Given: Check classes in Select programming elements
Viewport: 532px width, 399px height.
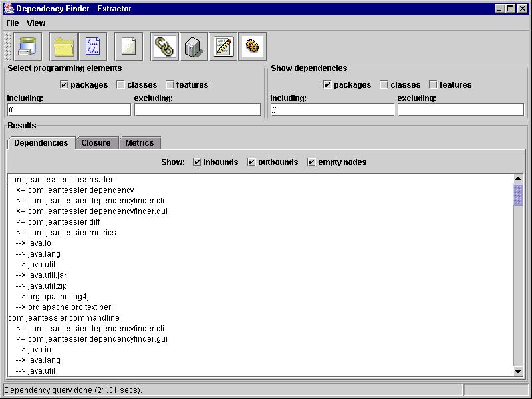Looking at the screenshot, I should 120,85.
